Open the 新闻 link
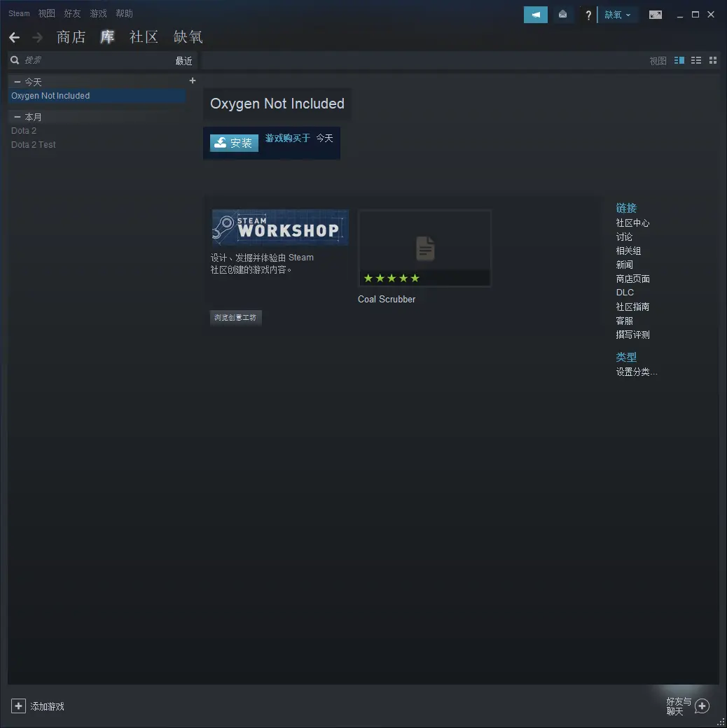Viewport: 727px width, 728px height. point(624,265)
